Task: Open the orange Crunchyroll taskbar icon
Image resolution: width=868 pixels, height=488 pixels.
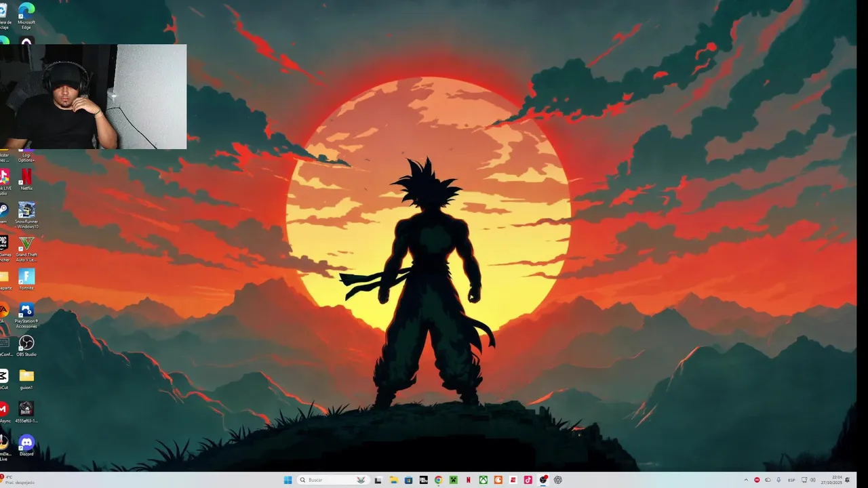Action: (x=498, y=480)
